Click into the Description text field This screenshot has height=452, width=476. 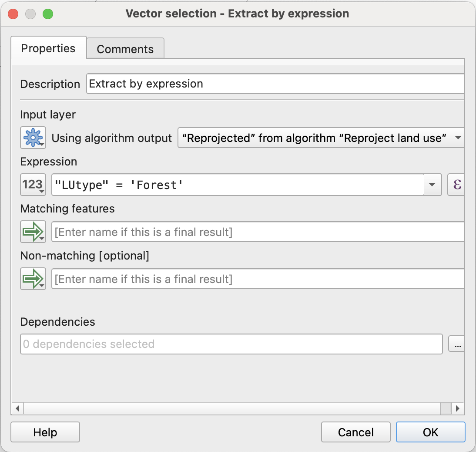click(275, 84)
